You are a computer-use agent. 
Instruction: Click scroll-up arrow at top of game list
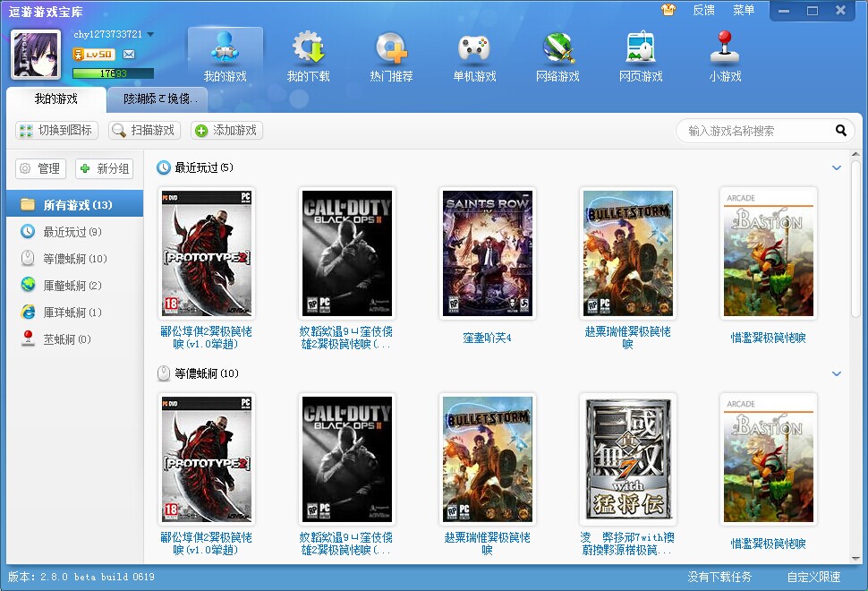[x=855, y=155]
